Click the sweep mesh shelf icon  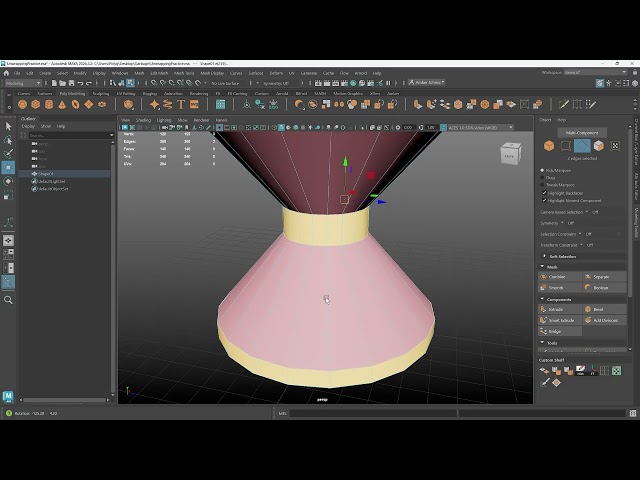(167, 104)
